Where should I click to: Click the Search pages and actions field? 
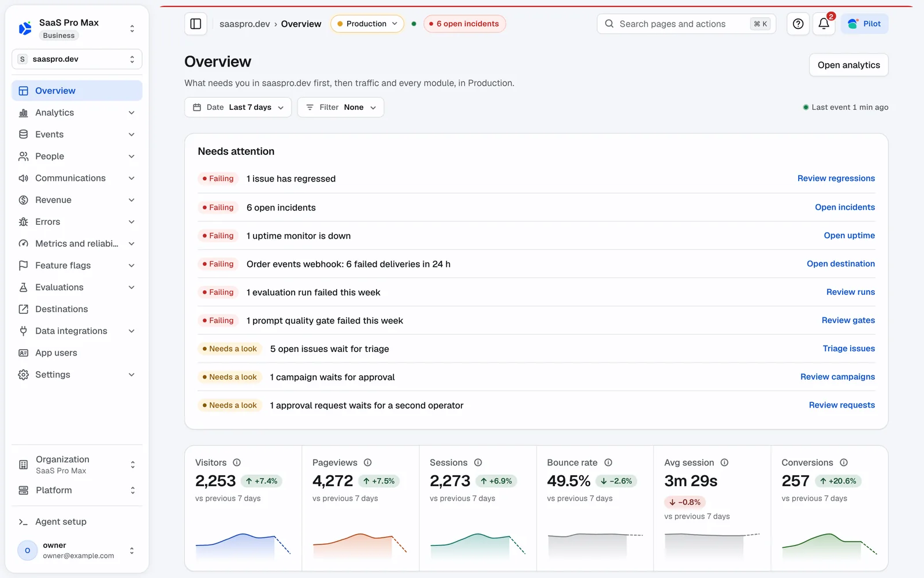(686, 24)
